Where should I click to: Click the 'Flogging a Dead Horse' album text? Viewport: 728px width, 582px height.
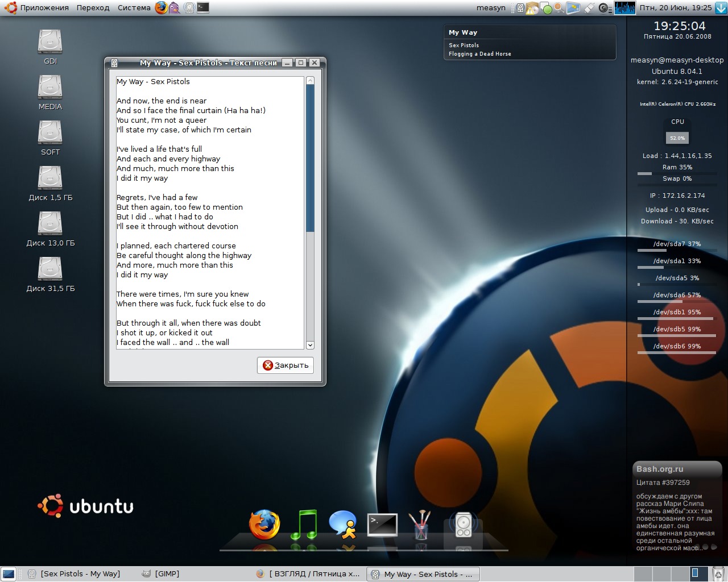pos(480,54)
